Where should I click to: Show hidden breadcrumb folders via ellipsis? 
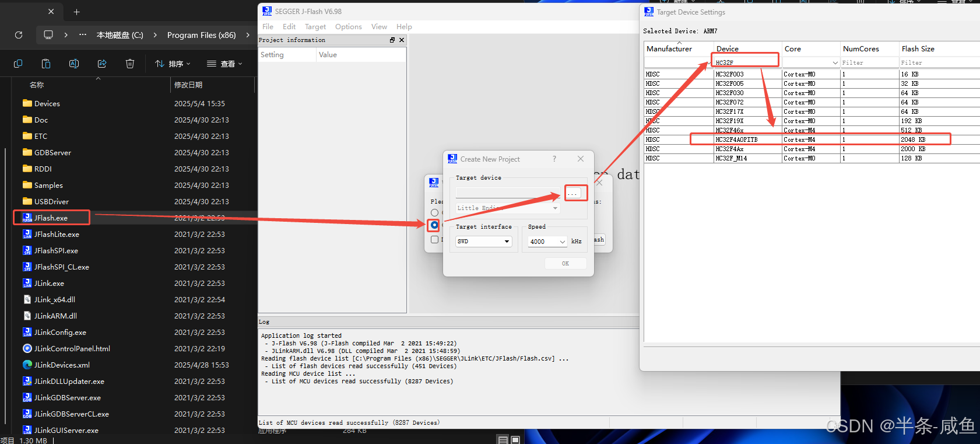tap(83, 35)
